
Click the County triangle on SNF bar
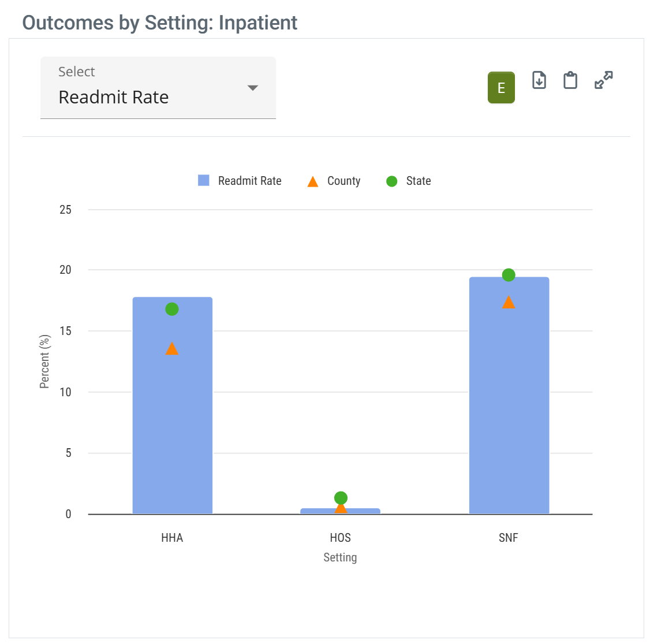509,302
